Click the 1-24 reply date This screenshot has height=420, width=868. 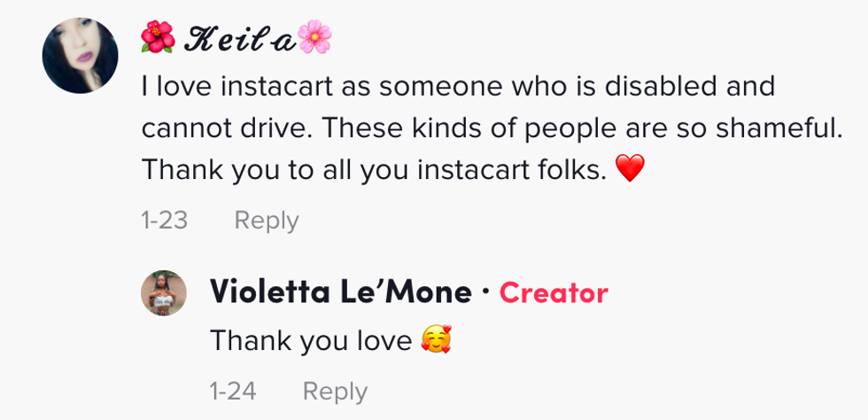pos(233,391)
